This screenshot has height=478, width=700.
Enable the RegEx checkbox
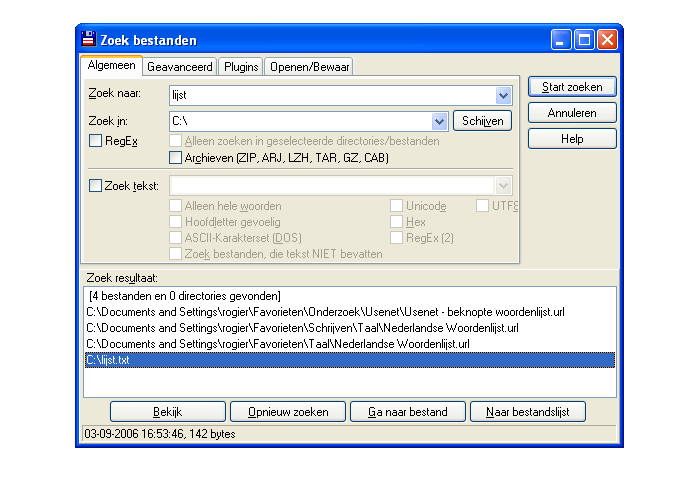point(95,141)
